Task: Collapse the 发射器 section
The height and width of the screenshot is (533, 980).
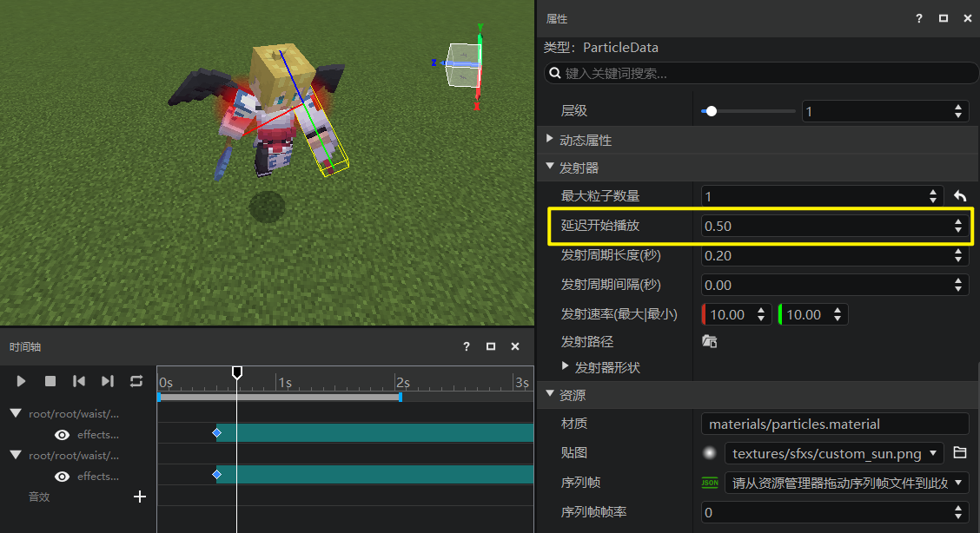Action: tap(550, 168)
